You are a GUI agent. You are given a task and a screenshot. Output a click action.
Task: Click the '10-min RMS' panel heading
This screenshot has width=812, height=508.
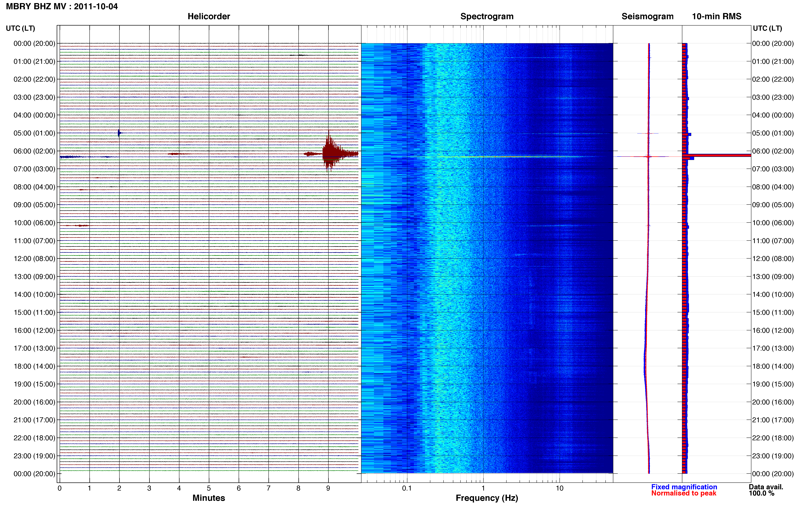click(x=717, y=16)
